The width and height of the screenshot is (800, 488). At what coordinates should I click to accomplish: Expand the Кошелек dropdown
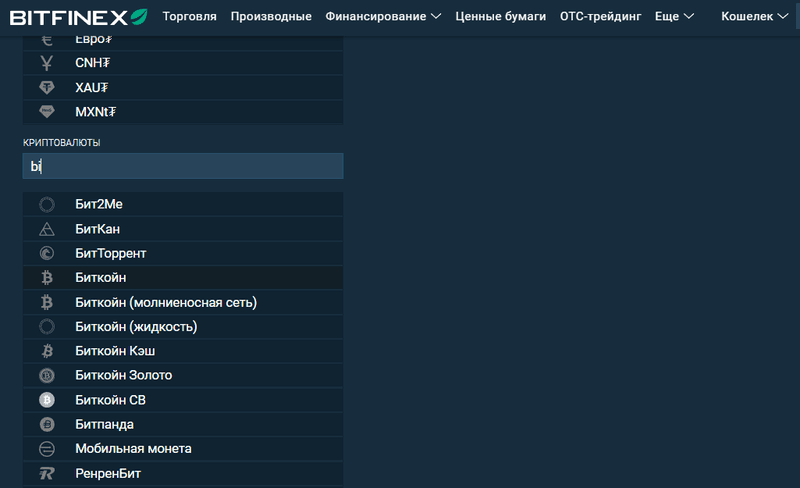[x=755, y=16]
